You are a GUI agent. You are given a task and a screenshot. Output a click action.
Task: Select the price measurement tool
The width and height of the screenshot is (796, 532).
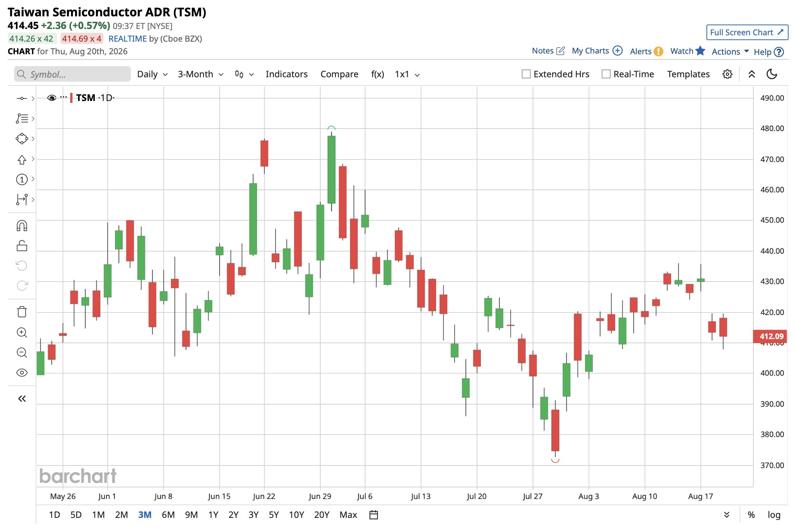tap(22, 199)
